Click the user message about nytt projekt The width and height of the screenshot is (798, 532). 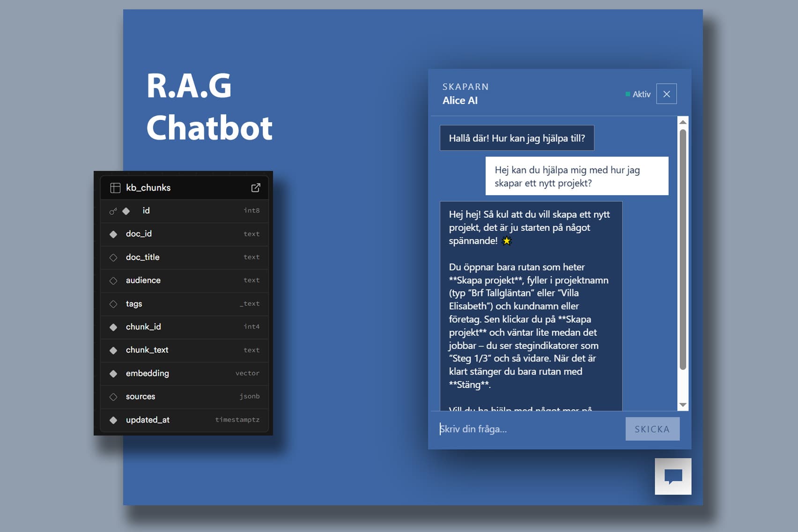(x=576, y=176)
